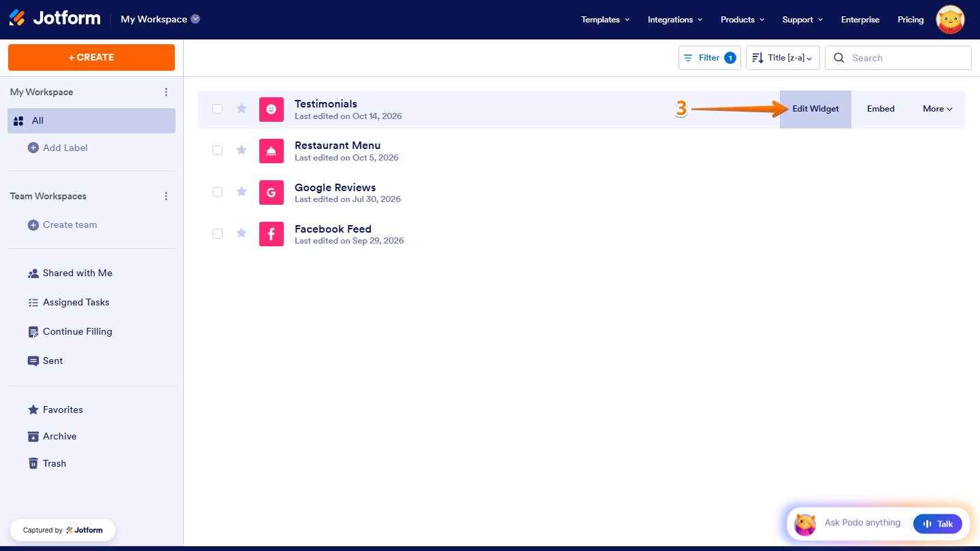Screen dimensions: 980x551
Task: Star the Facebook Feed widget
Action: (242, 233)
